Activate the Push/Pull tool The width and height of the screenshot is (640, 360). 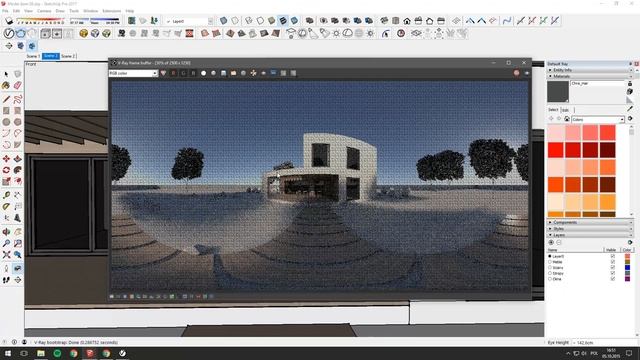[18, 158]
